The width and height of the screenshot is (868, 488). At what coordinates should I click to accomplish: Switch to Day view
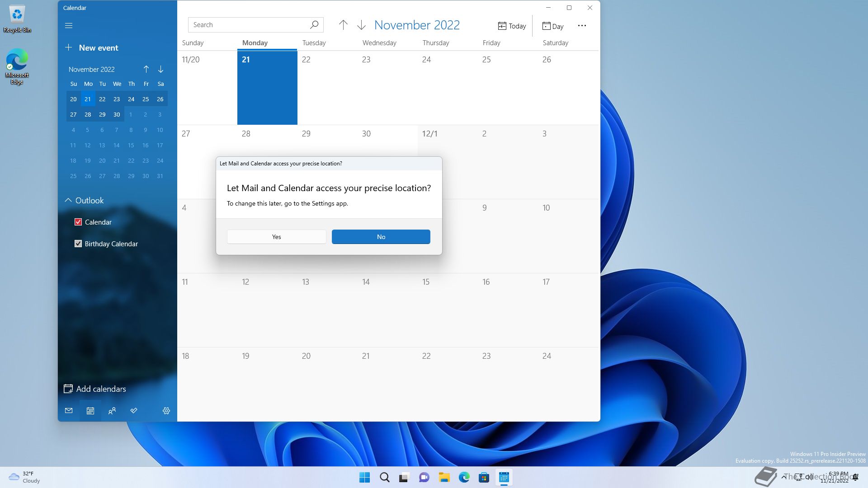[x=553, y=26]
